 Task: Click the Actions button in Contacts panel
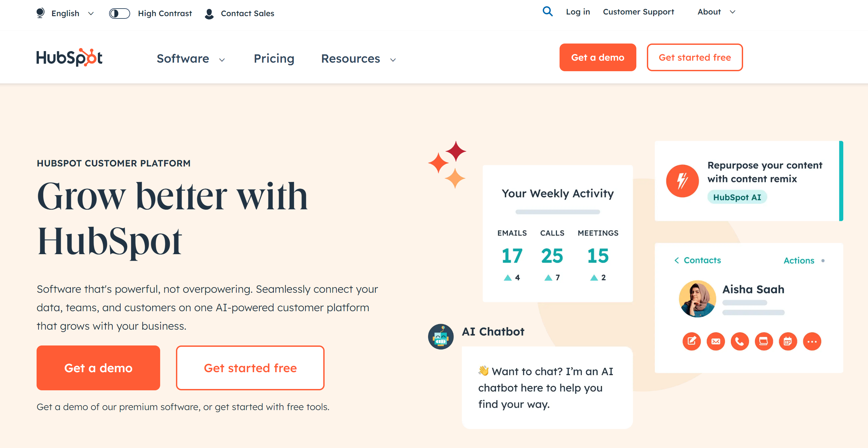[x=799, y=260]
